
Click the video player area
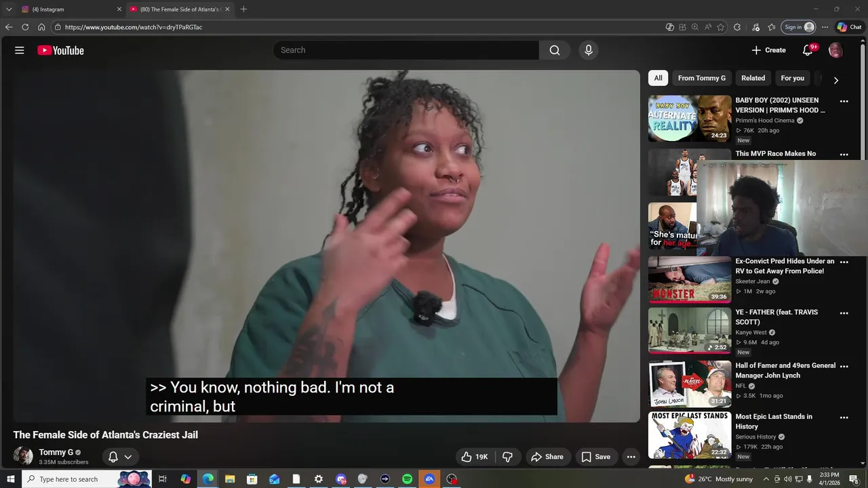(325, 246)
